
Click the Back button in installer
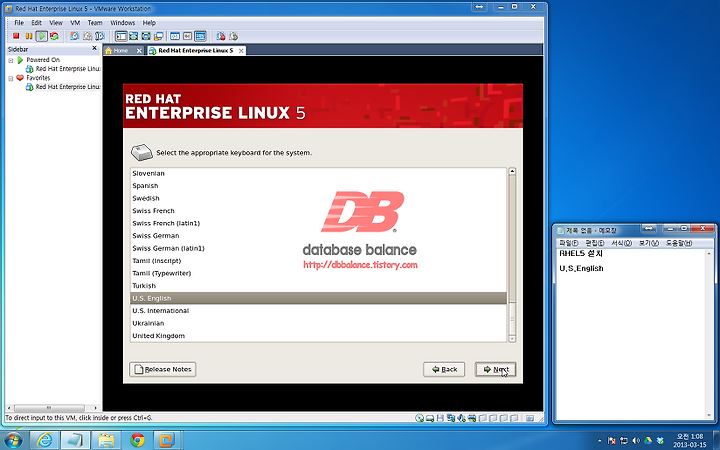point(444,369)
